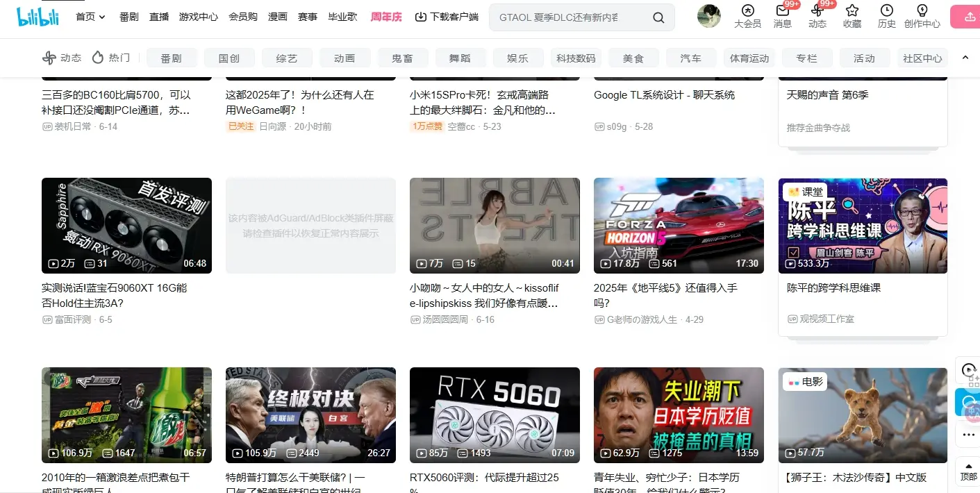Select 娱乐 channel
This screenshot has height=493, width=980.
[517, 58]
